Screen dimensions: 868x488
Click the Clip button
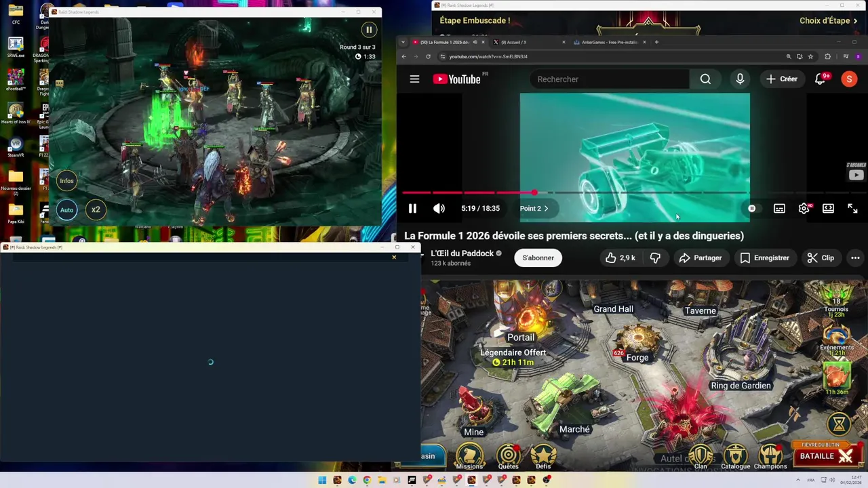[x=821, y=258]
